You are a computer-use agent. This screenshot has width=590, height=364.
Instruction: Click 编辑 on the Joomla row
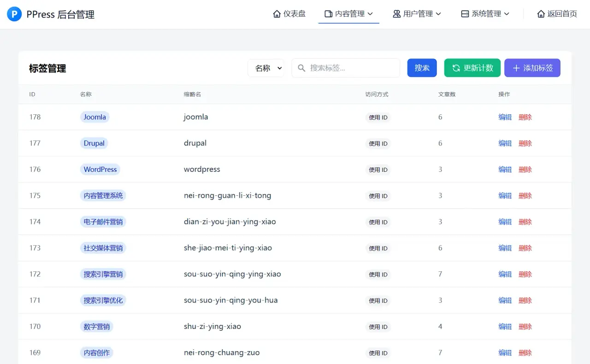(x=505, y=117)
